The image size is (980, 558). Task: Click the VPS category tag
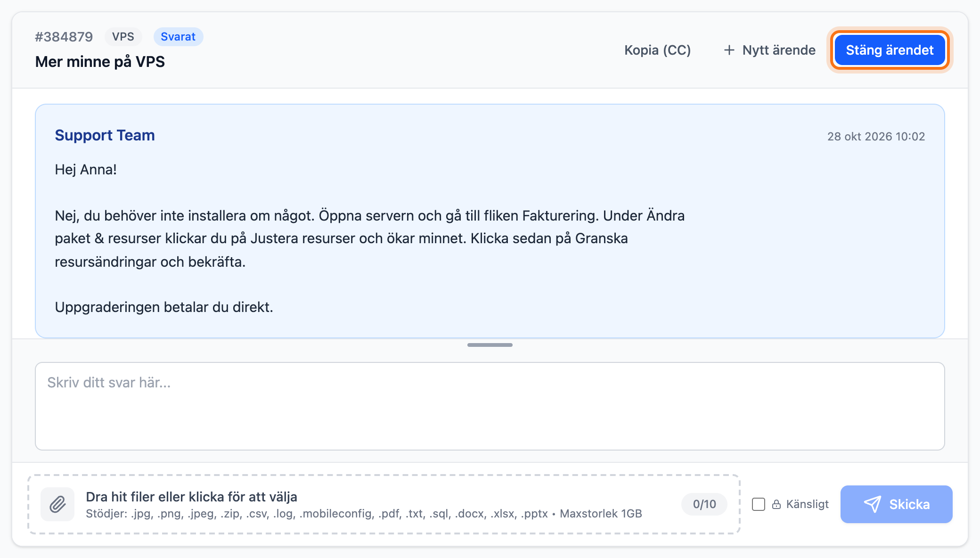[x=123, y=37]
